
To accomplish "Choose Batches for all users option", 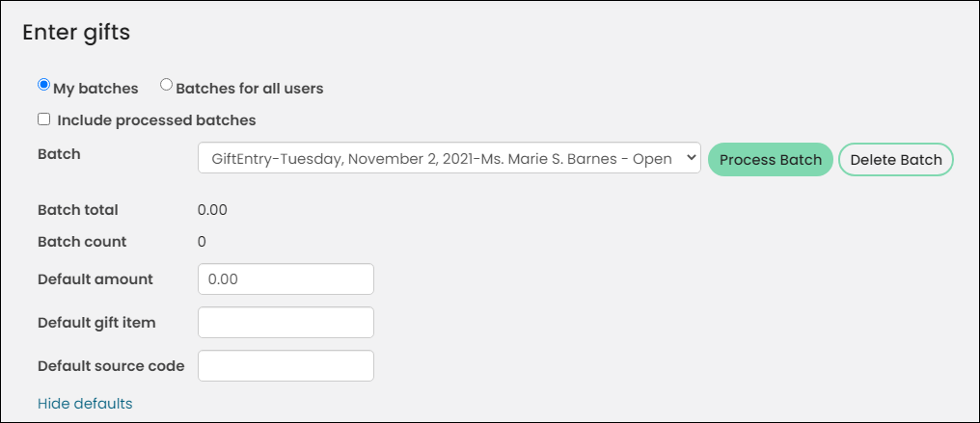I will coord(166,85).
